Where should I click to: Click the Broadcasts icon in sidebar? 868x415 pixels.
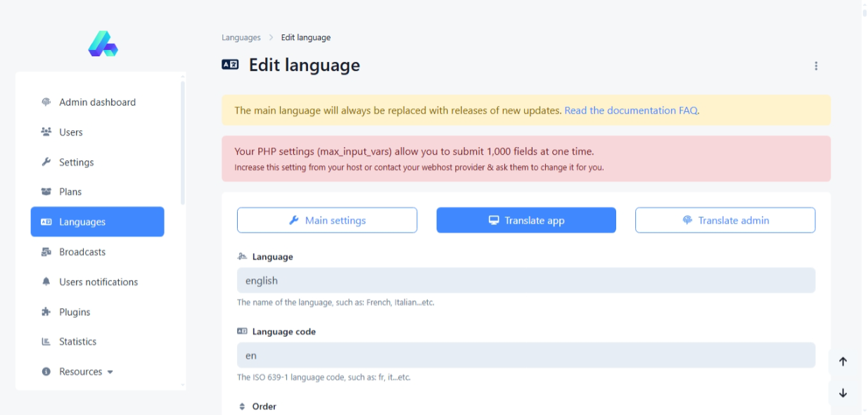46,252
